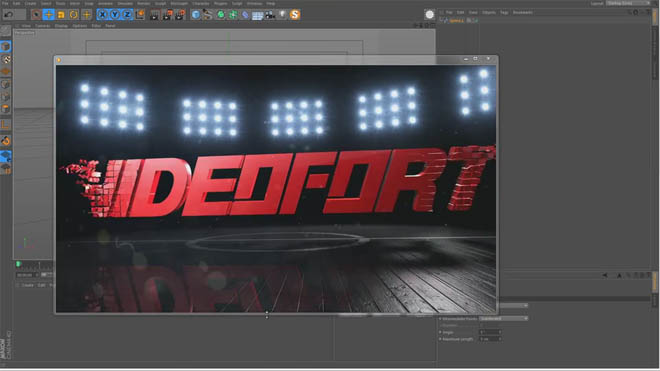Viewport: 660px width, 371px height.
Task: Open the Layout dropdown
Action: (x=629, y=3)
